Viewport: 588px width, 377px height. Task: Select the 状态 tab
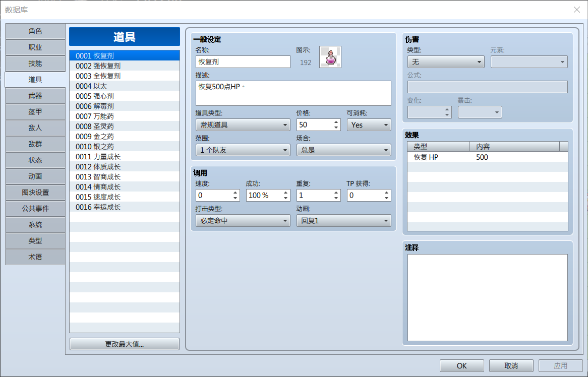(35, 160)
